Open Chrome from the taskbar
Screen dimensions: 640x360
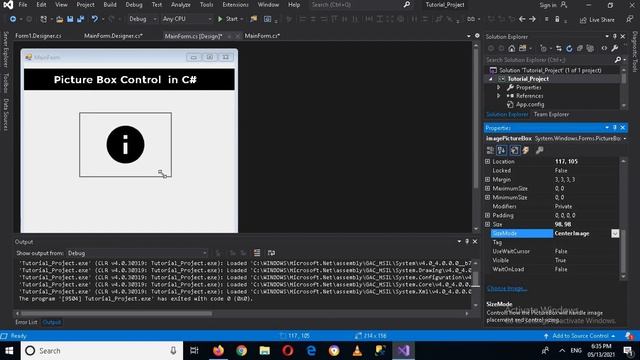(241, 351)
